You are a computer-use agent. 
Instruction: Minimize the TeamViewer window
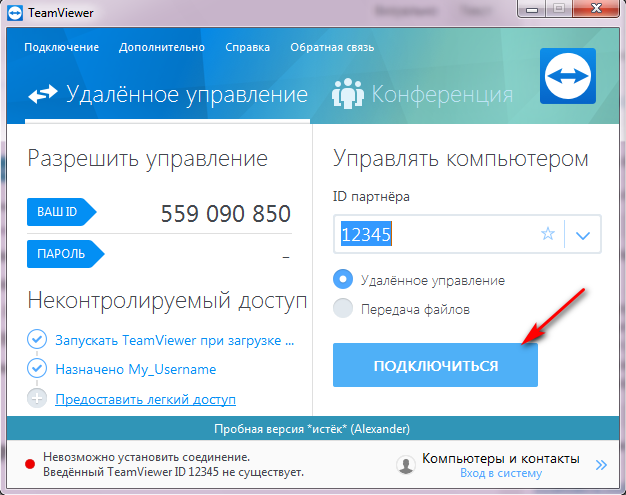pyautogui.click(x=531, y=9)
